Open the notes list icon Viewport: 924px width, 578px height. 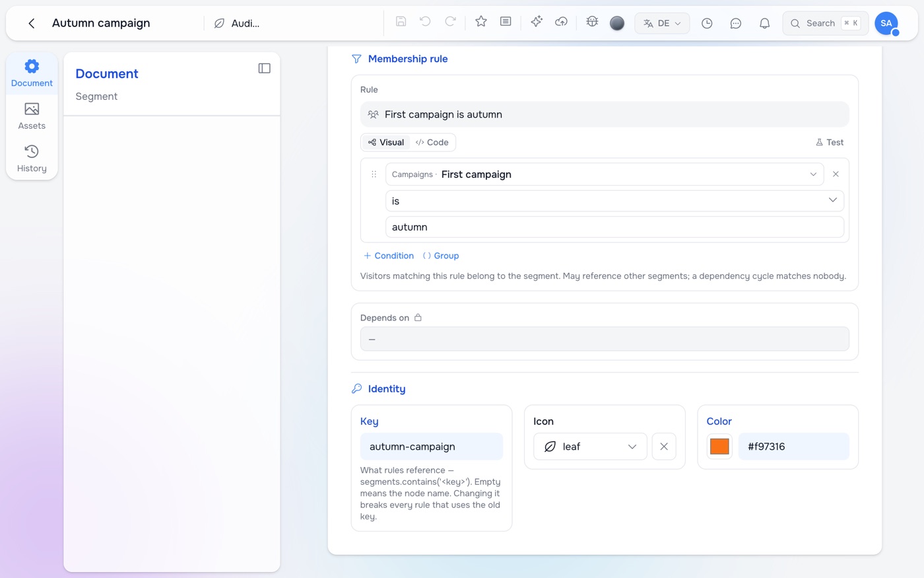(506, 21)
